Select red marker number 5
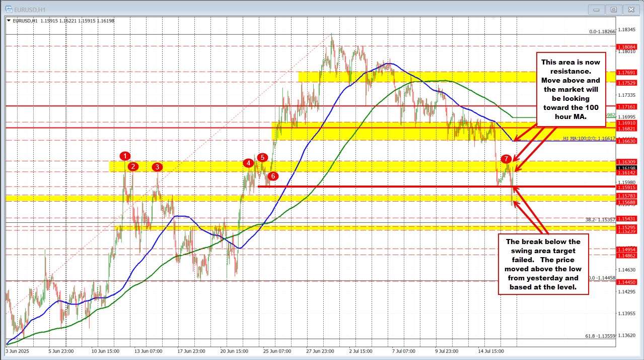The height and width of the screenshot is (360, 644). pos(262,157)
